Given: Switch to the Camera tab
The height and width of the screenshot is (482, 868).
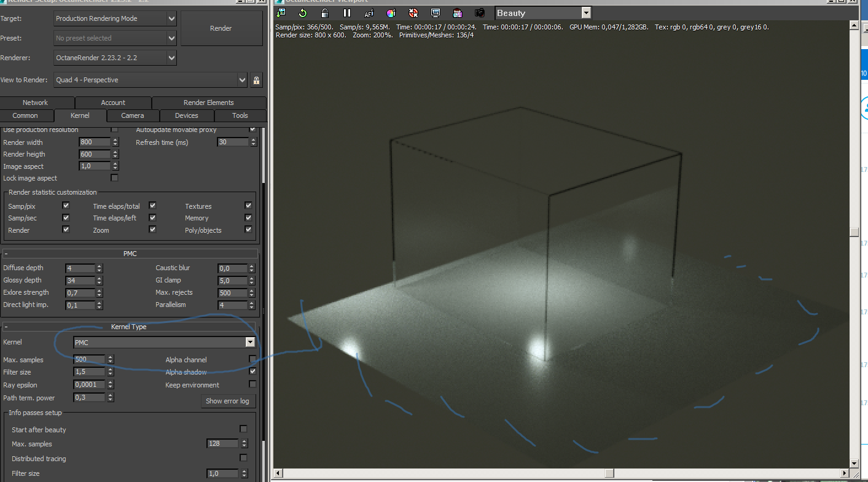Looking at the screenshot, I should click(133, 115).
